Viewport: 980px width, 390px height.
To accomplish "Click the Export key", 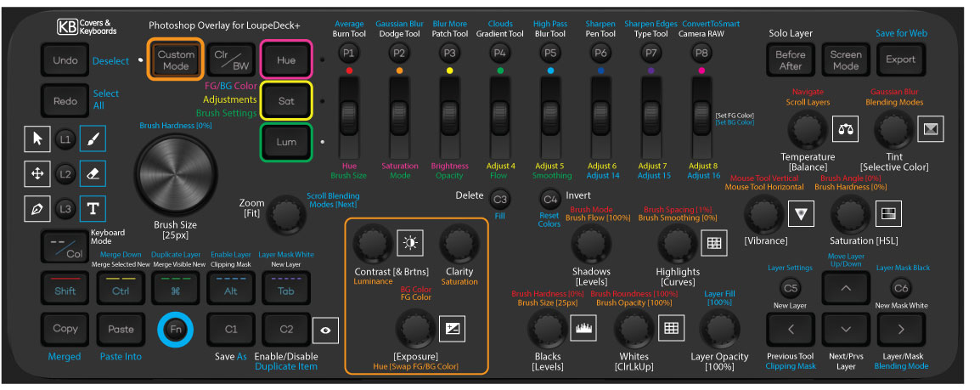I will tap(901, 60).
